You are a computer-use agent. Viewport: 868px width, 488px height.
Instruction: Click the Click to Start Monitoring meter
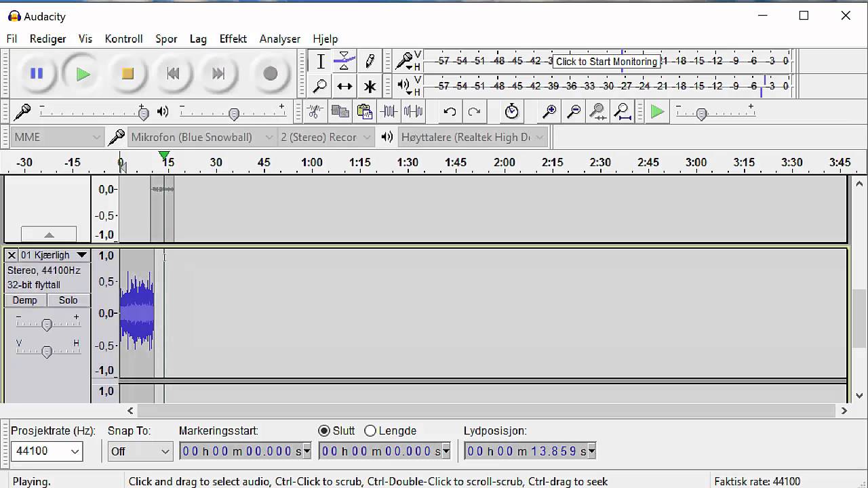pos(606,61)
